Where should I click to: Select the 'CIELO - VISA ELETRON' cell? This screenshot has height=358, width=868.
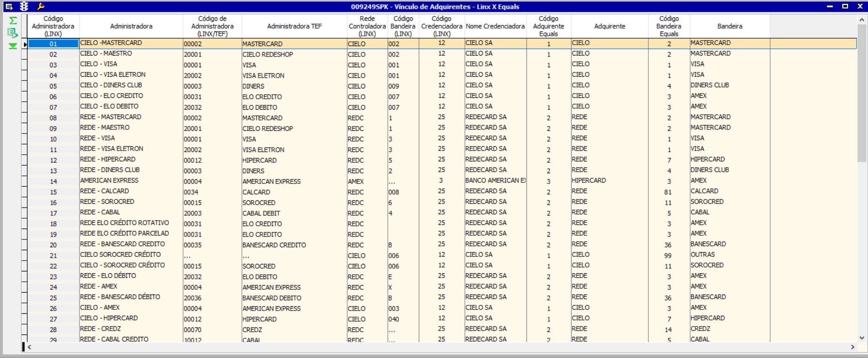click(131, 75)
